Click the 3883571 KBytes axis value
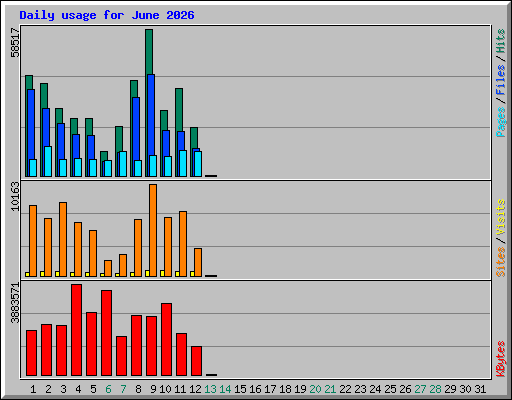This screenshot has height=400, width=512. coord(15,303)
